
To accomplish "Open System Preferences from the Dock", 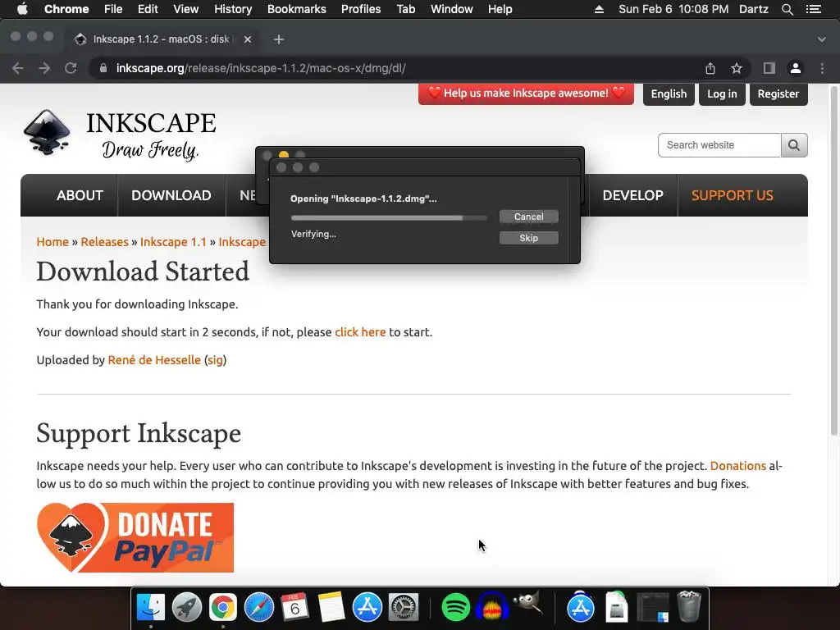I will [x=403, y=608].
